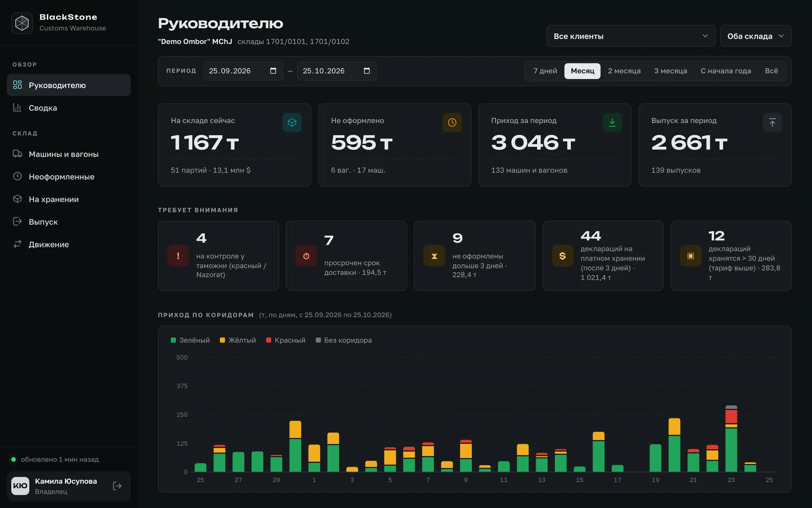
Task: Click the red timer icon on overdue delivery card
Action: tap(306, 256)
